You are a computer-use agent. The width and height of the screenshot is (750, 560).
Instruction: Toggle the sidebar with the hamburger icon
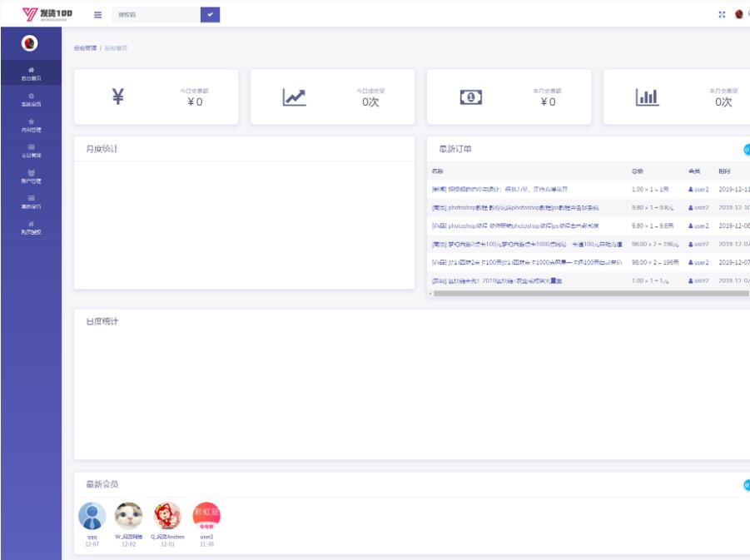coord(98,14)
